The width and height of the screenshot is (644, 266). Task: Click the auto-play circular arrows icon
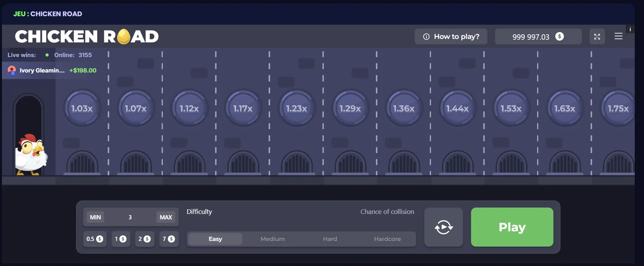443,227
